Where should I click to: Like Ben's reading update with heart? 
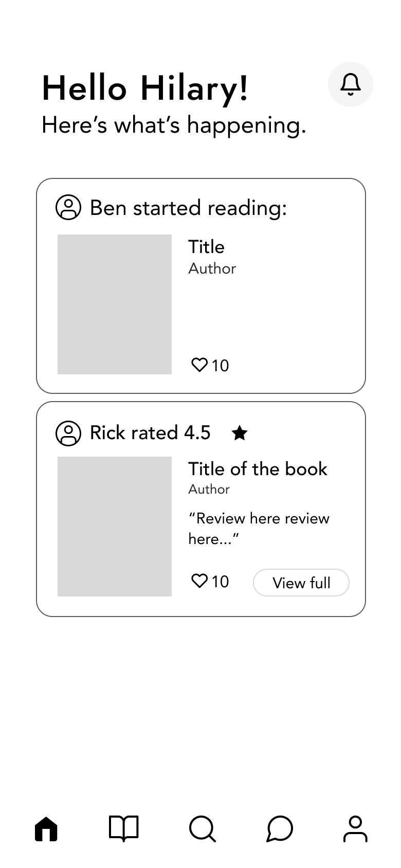tap(199, 365)
